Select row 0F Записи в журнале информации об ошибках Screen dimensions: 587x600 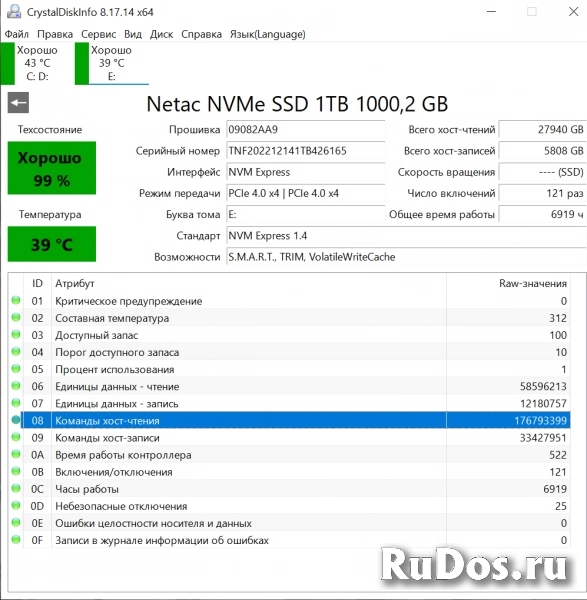coord(291,540)
